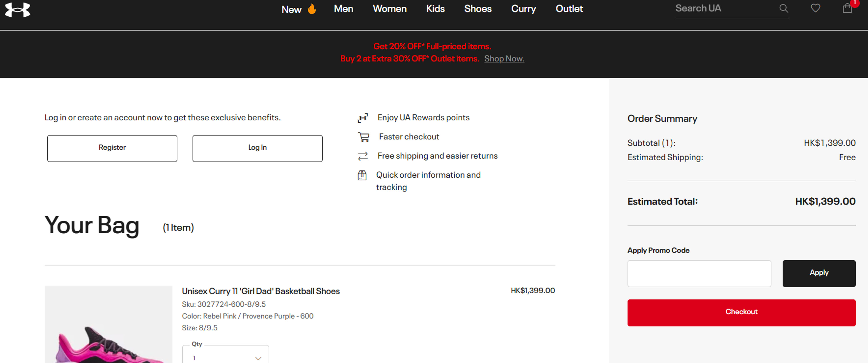Viewport: 868px width, 363px height.
Task: Click the item price HK$1,399.00 in bag
Action: tap(533, 290)
